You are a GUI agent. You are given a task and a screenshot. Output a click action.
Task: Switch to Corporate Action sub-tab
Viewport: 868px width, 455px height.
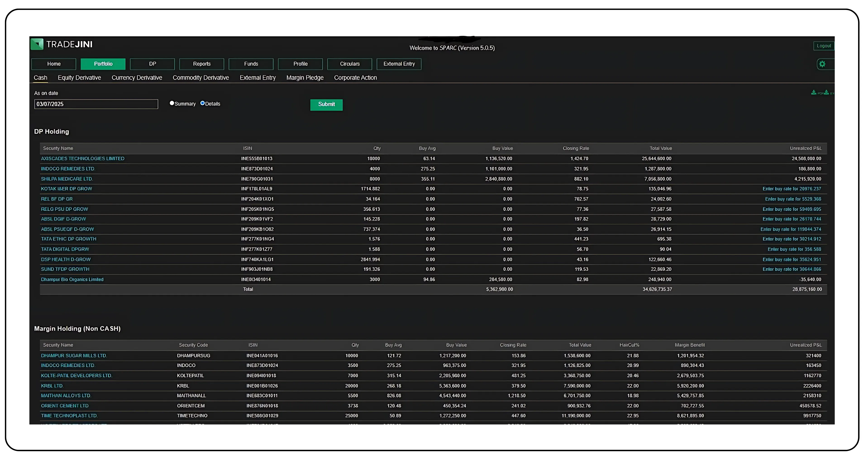pyautogui.click(x=355, y=77)
